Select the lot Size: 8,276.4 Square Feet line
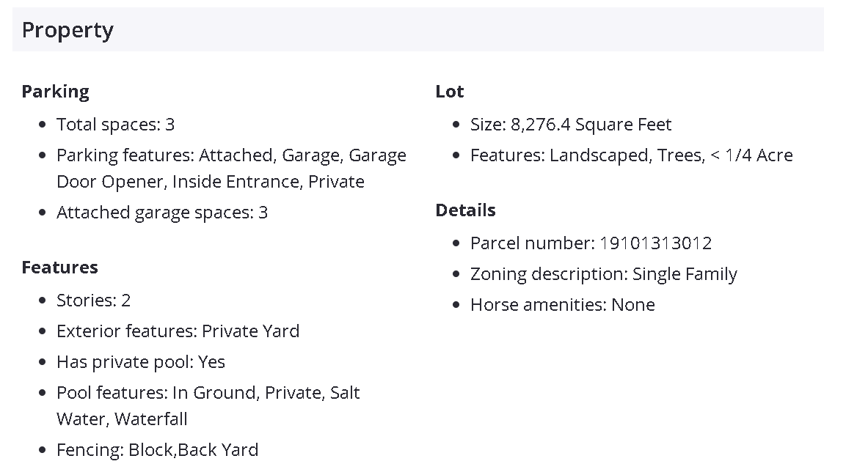 pos(570,125)
